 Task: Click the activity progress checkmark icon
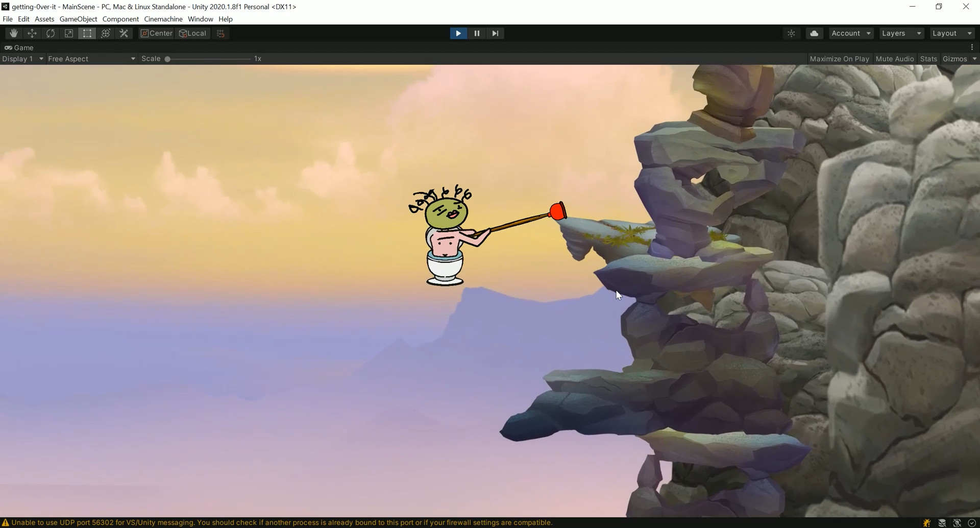click(x=972, y=523)
